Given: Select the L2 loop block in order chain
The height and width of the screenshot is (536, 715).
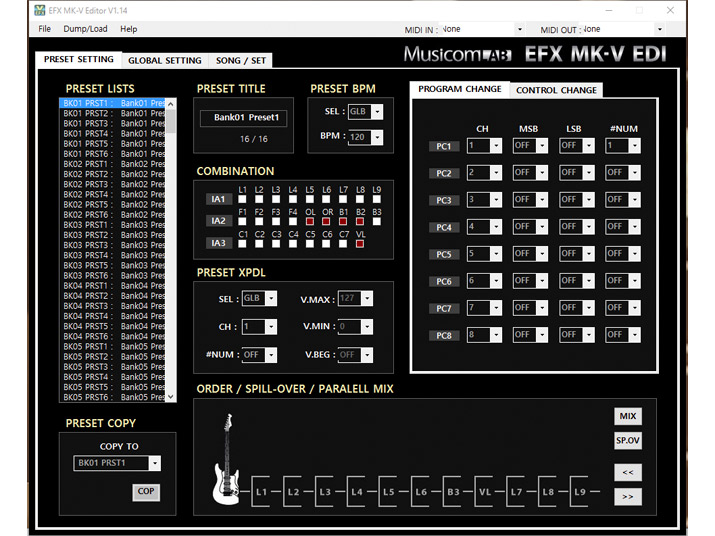Looking at the screenshot, I should pos(292,492).
